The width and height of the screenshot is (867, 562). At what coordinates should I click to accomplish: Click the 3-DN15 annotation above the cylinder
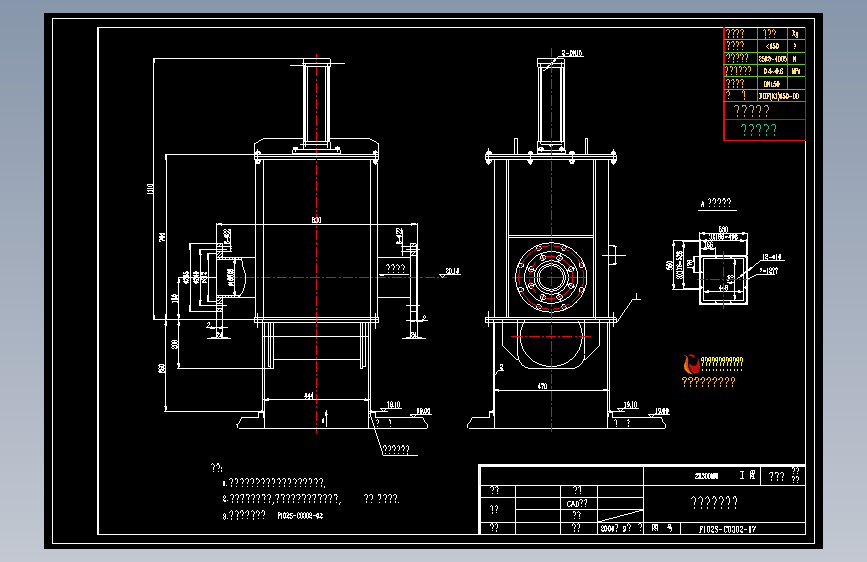pos(572,53)
